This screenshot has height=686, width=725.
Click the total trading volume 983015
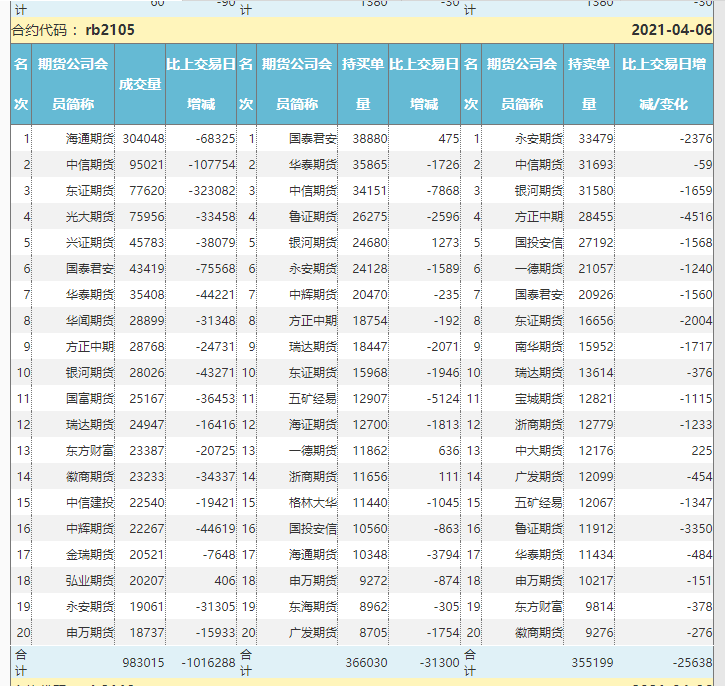pos(144,662)
